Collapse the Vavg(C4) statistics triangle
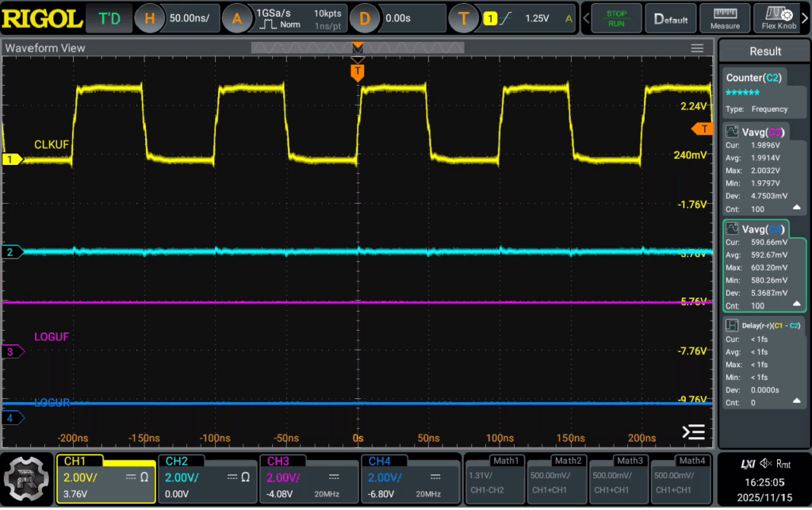This screenshot has width=812, height=510. (x=796, y=305)
